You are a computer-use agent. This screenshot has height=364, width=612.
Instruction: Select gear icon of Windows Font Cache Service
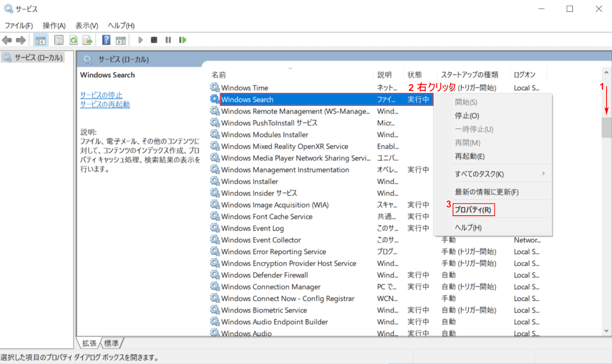214,216
